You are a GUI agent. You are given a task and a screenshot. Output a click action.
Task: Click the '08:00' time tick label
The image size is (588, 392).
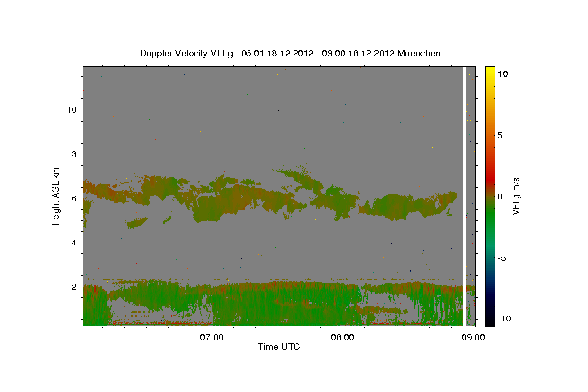343,337
